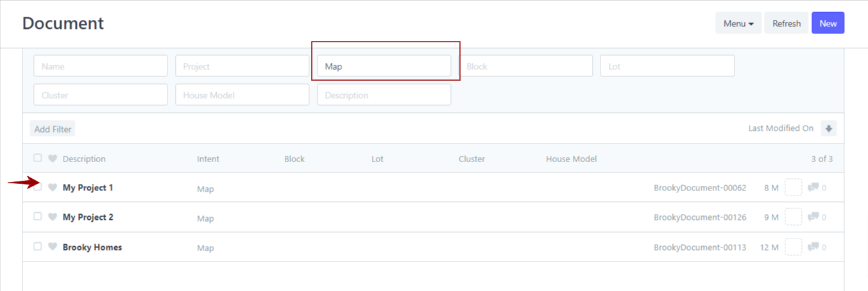
Task: Click the Refresh button
Action: [786, 24]
